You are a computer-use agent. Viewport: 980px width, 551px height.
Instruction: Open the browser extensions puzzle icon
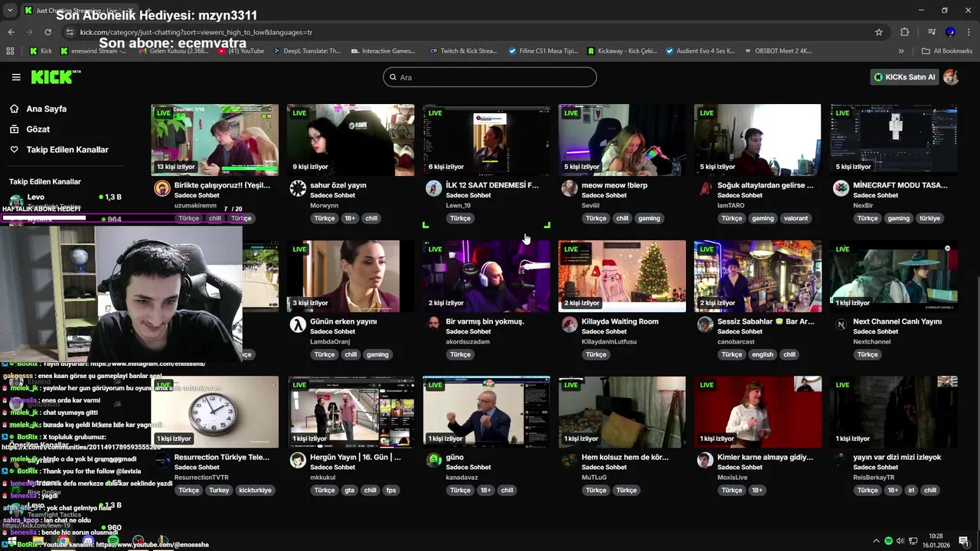[x=905, y=32]
